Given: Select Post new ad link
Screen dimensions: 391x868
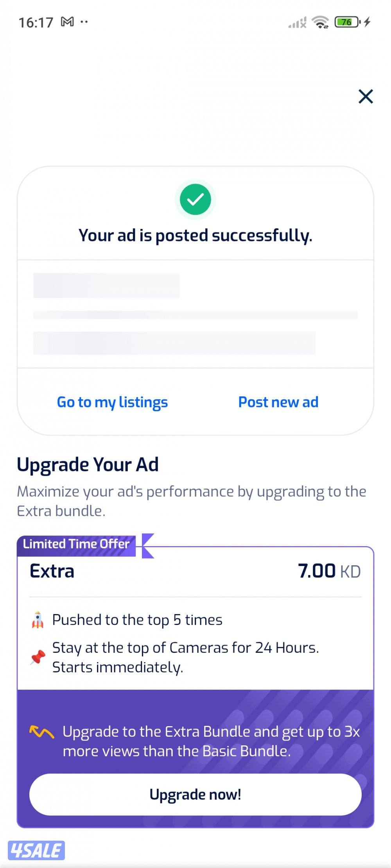Looking at the screenshot, I should [278, 402].
